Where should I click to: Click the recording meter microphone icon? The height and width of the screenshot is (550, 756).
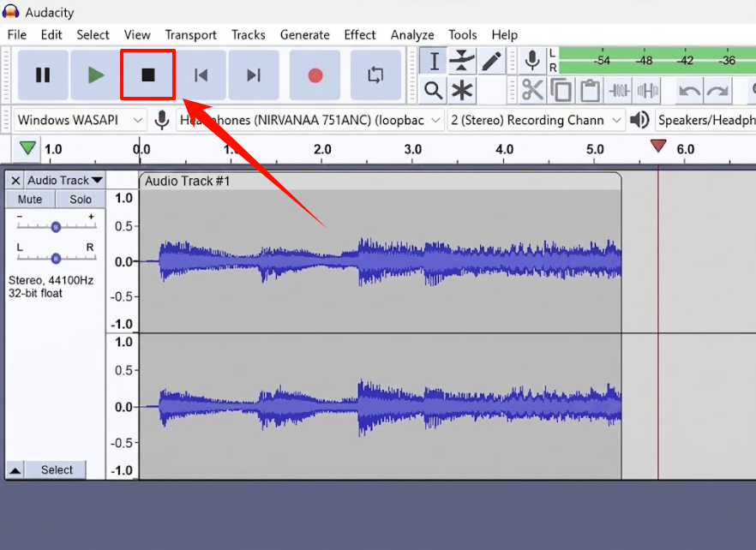(x=532, y=61)
